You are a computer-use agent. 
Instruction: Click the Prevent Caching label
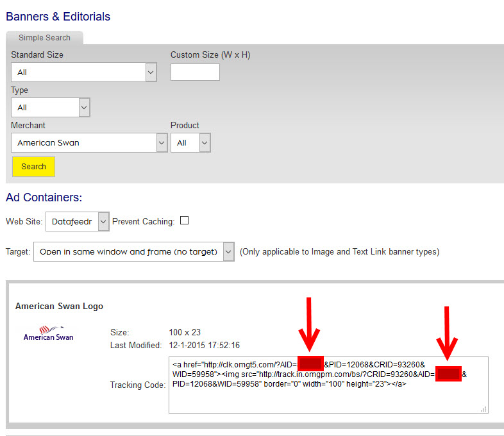(144, 221)
